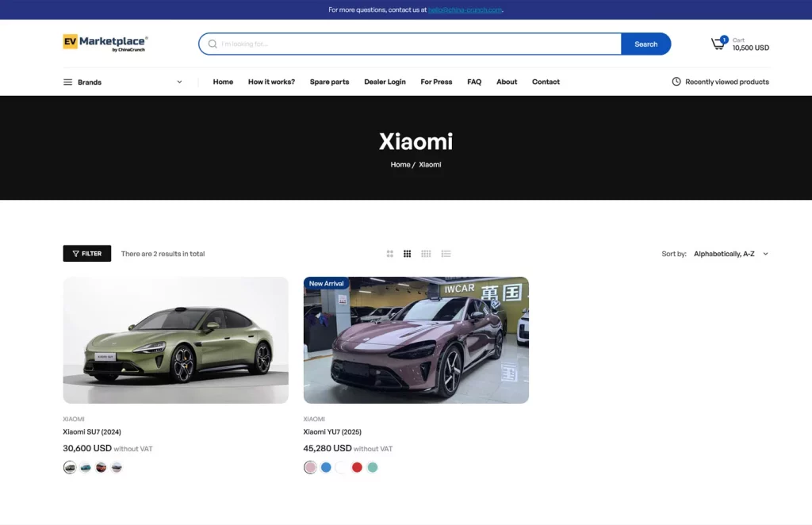Viewport: 812px width, 525px height.
Task: Click the blue Search button
Action: pyautogui.click(x=645, y=44)
